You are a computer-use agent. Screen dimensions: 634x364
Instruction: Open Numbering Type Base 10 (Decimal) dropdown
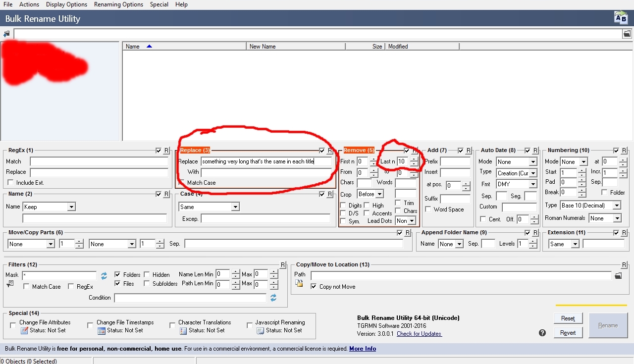pos(590,206)
